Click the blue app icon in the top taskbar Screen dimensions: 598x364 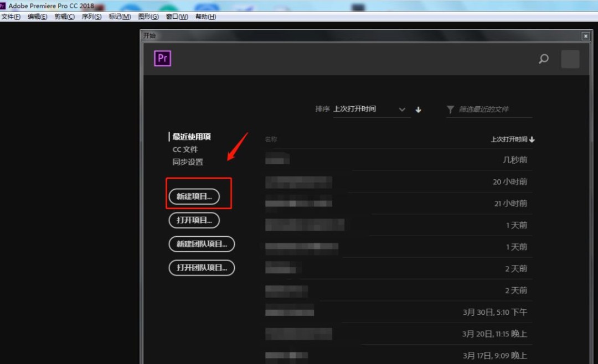click(131, 6)
